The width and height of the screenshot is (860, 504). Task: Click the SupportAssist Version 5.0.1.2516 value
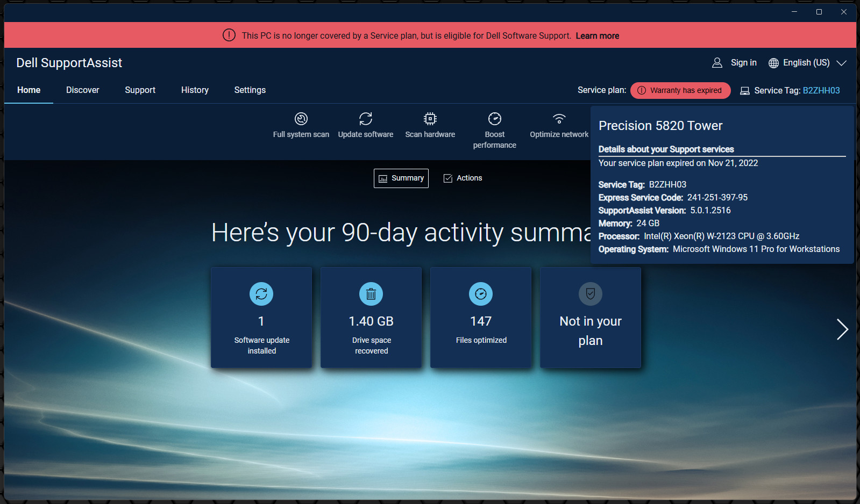click(x=710, y=211)
